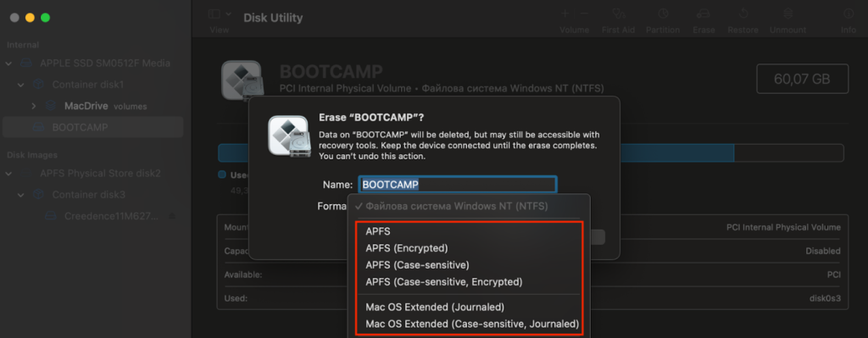The width and height of the screenshot is (868, 338).
Task: Collapse Container disk3 in sidebar
Action: pos(21,195)
